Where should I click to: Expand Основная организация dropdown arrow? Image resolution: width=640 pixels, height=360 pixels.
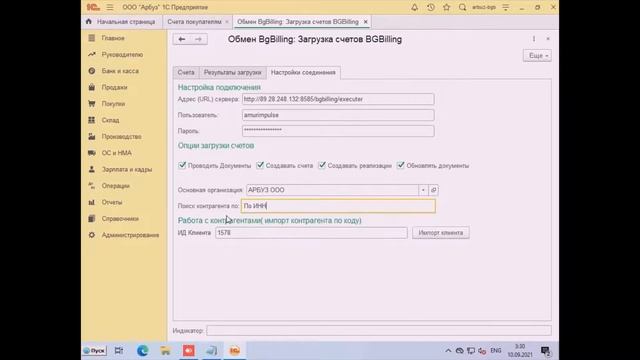pyautogui.click(x=423, y=190)
